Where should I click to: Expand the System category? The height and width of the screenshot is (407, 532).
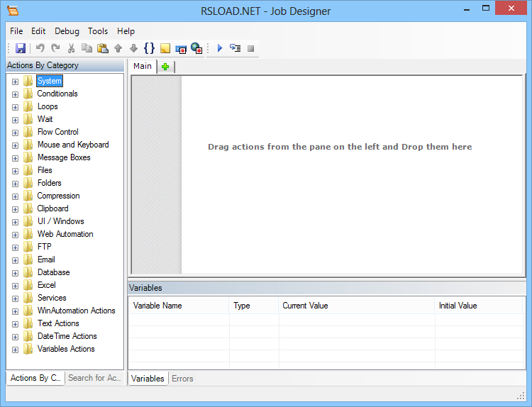[x=15, y=82]
